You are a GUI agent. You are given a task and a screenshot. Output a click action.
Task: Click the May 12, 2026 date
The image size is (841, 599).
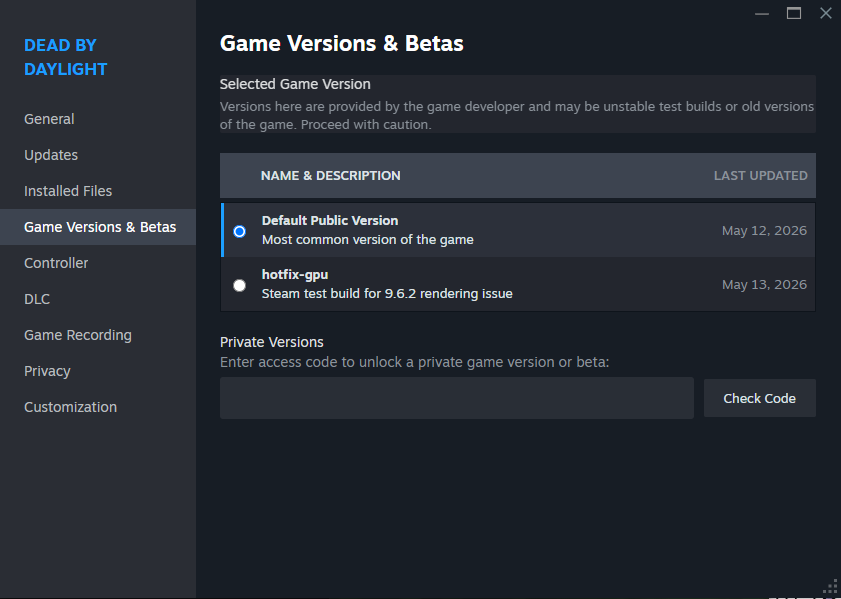[x=764, y=231]
